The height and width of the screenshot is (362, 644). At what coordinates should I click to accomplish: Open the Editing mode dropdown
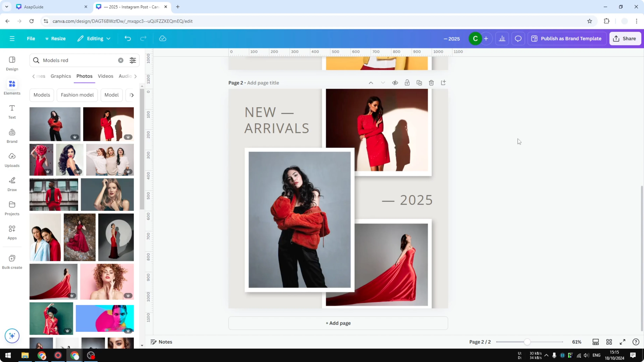coord(94,38)
